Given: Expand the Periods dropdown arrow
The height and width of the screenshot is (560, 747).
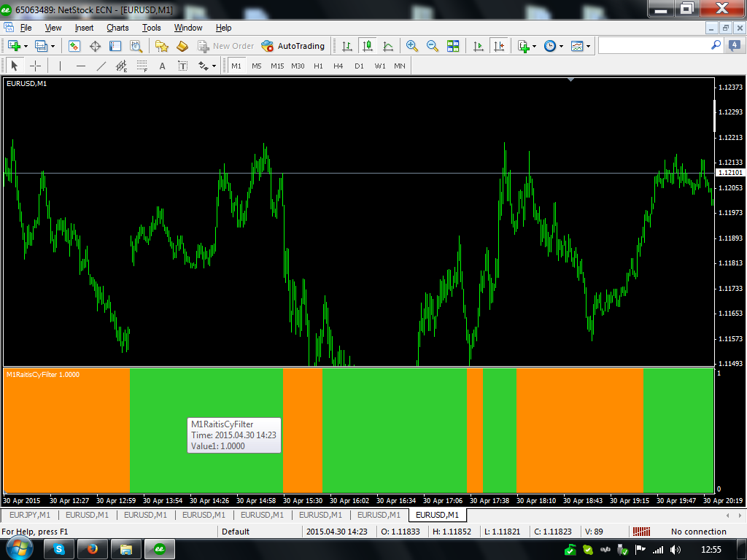Looking at the screenshot, I should pos(561,46).
